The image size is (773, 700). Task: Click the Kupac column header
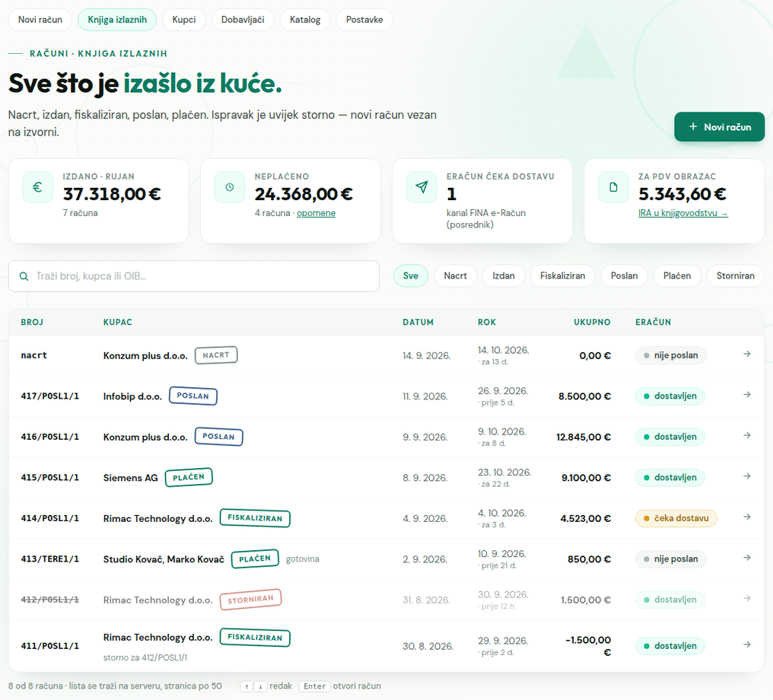pyautogui.click(x=118, y=322)
